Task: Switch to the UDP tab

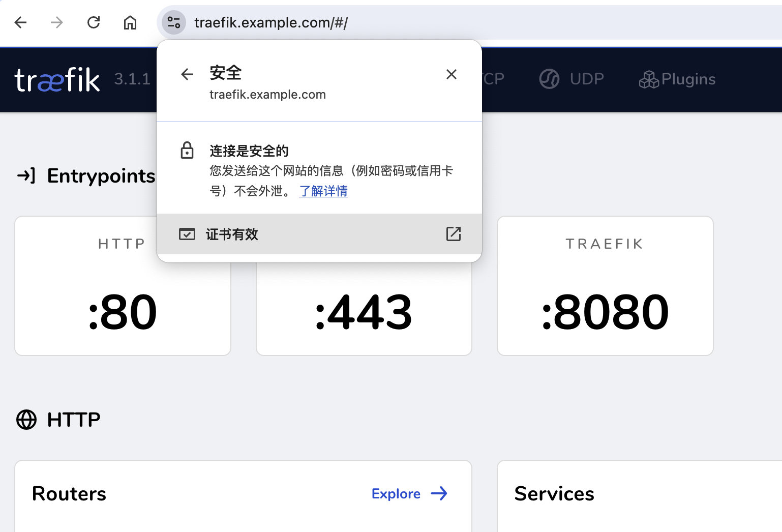Action: pyautogui.click(x=572, y=79)
